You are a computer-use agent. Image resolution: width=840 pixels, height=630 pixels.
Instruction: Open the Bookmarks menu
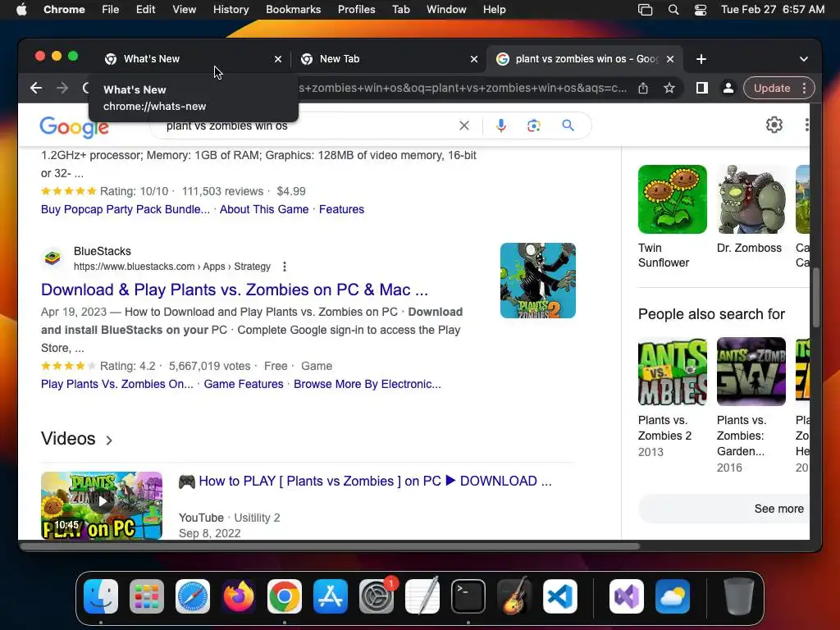pos(293,10)
